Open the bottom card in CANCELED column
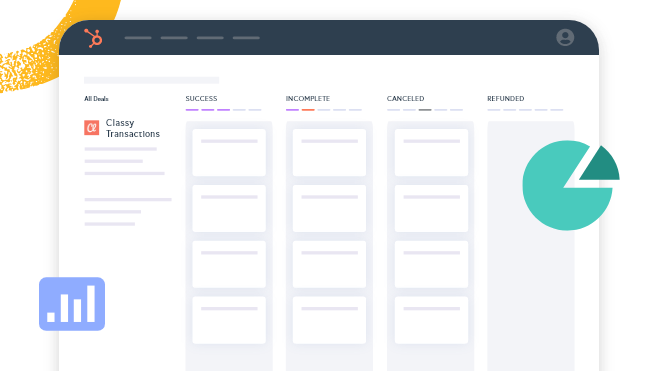Viewport: 658px width, 371px height. pyautogui.click(x=431, y=320)
